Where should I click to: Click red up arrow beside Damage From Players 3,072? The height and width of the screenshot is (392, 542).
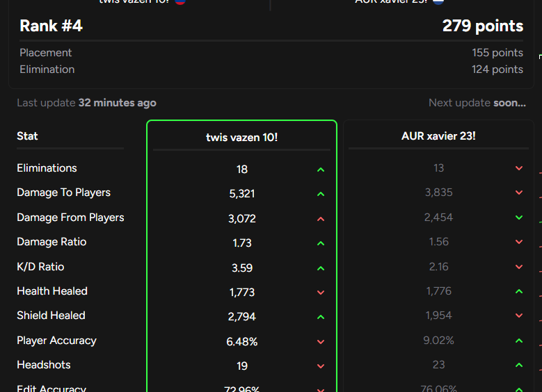(321, 219)
